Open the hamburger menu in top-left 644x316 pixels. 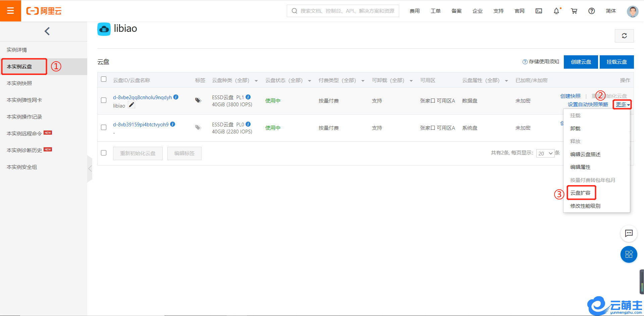pos(10,11)
